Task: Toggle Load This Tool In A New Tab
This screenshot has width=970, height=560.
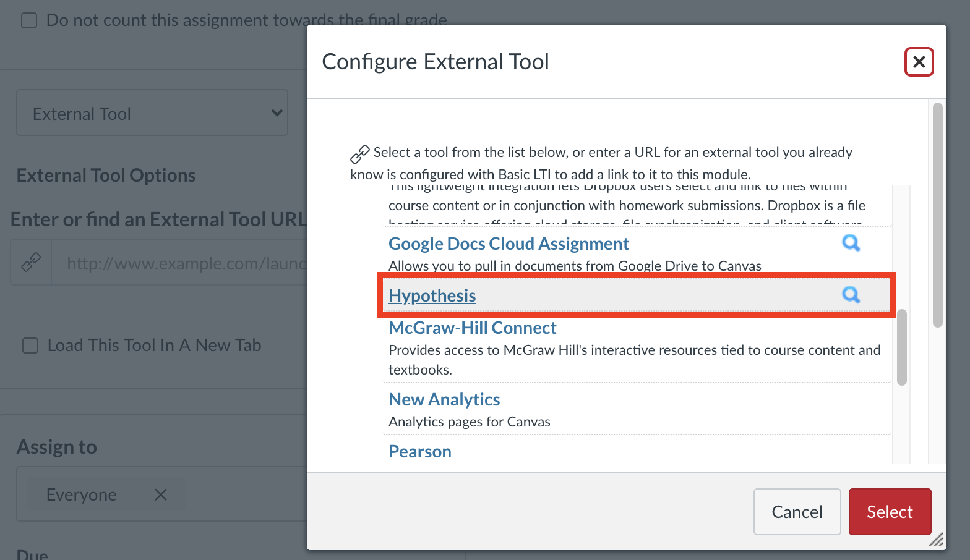Action: 30,346
